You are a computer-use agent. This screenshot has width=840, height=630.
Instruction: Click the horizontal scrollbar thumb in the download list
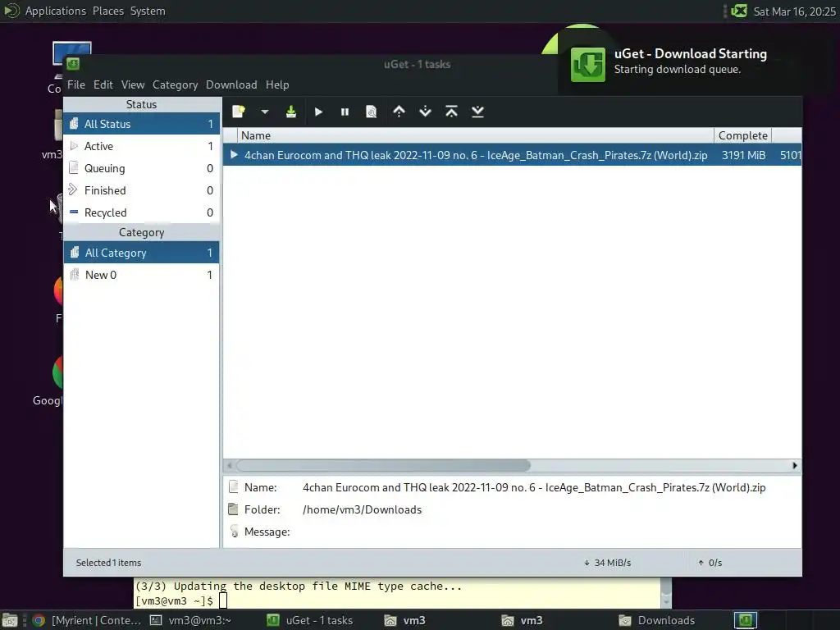[x=383, y=466]
